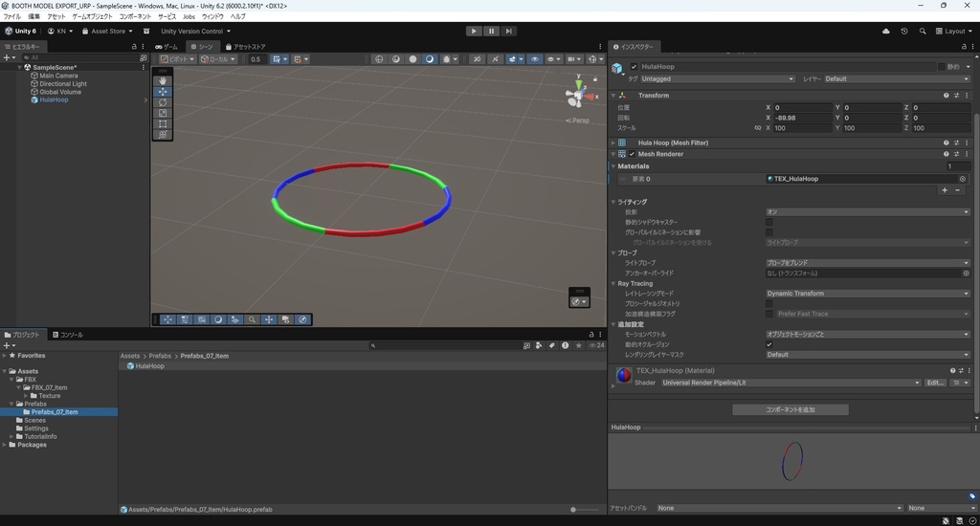Open the Layout dropdown
Image resolution: width=980 pixels, height=526 pixels.
954,31
